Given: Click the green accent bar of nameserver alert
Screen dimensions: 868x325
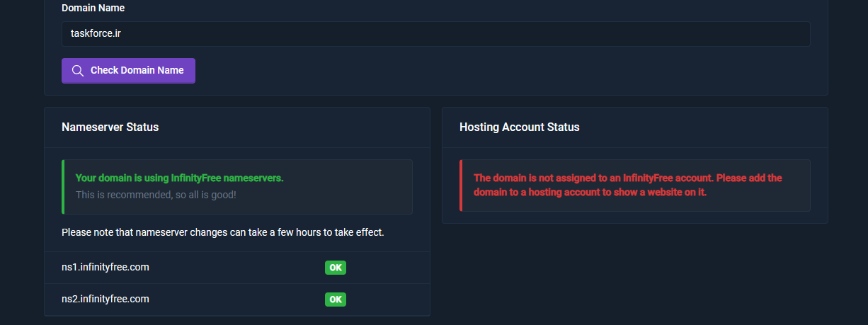Looking at the screenshot, I should pyautogui.click(x=63, y=187).
